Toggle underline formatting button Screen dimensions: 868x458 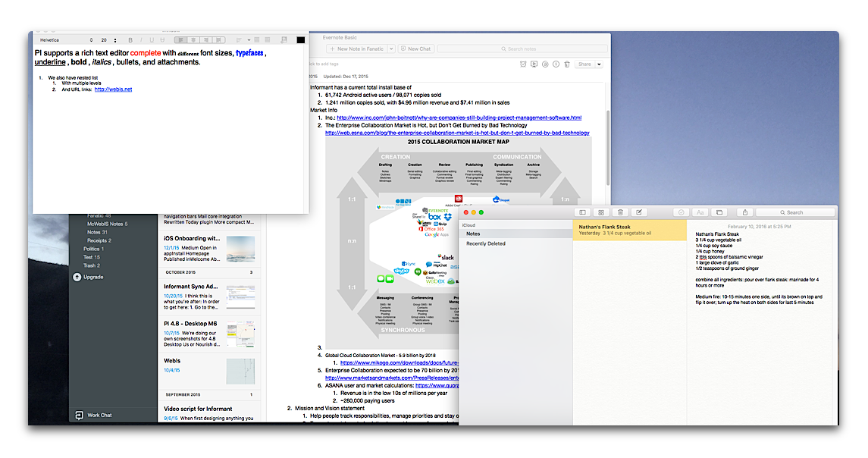click(x=152, y=40)
